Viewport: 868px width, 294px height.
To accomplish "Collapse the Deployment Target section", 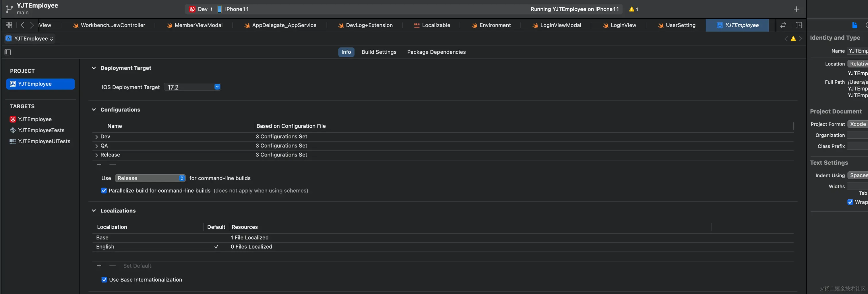I will [94, 68].
